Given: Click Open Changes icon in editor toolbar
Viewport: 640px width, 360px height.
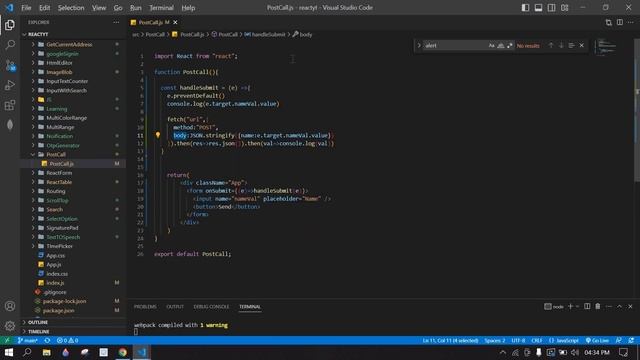Looking at the screenshot, I should (x=609, y=22).
